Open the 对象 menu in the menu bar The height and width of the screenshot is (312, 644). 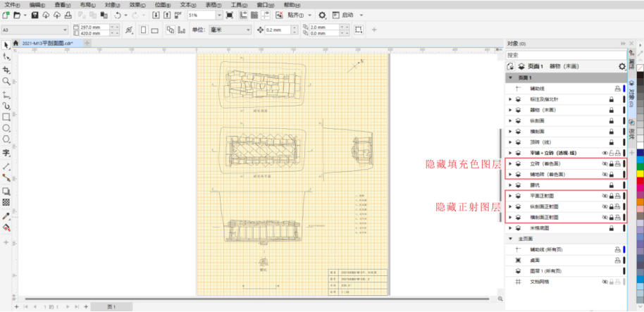(x=112, y=4)
